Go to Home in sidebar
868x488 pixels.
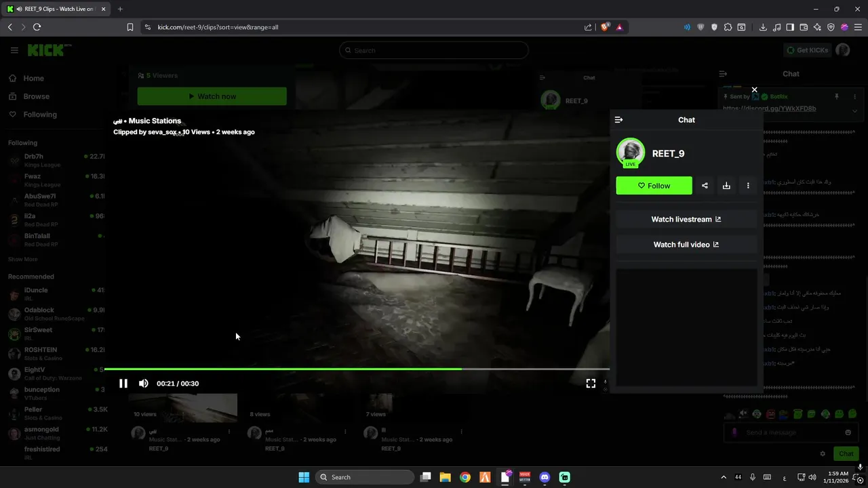pyautogui.click(x=33, y=78)
